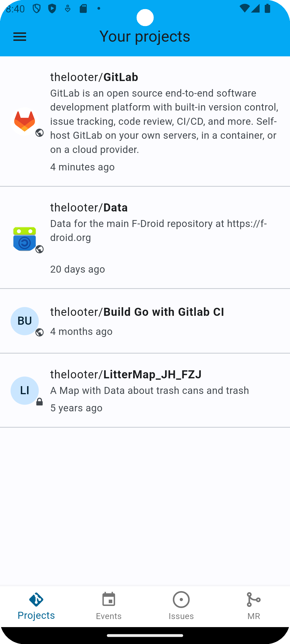Click the globe icon on GitLab project
The height and width of the screenshot is (644, 290).
pyautogui.click(x=39, y=133)
